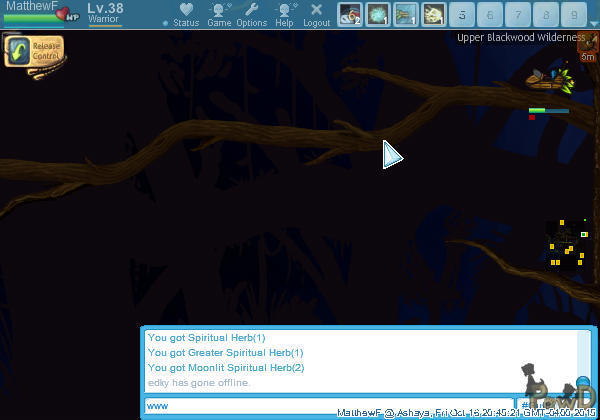Select empty hotbar slot 5
Image resolution: width=600 pixels, height=420 pixels.
462,14
